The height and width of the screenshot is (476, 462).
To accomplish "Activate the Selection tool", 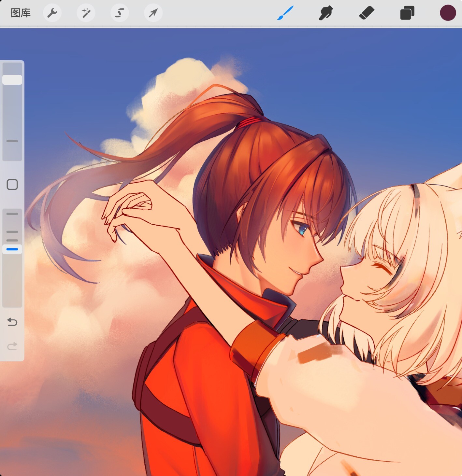I will point(120,13).
